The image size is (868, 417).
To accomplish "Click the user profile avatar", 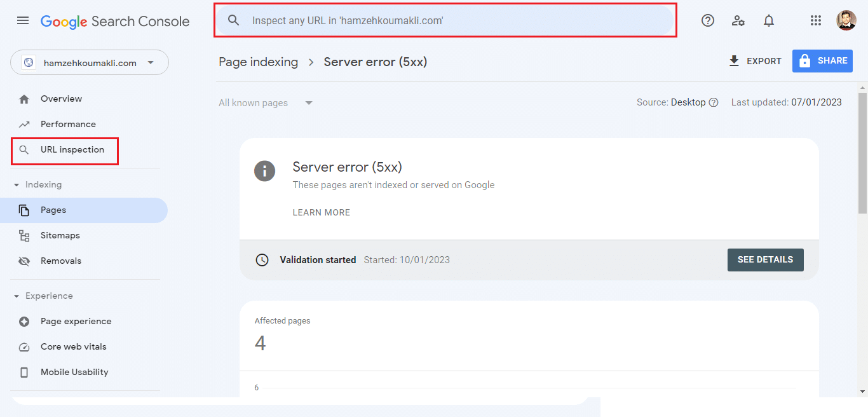I will [x=846, y=20].
